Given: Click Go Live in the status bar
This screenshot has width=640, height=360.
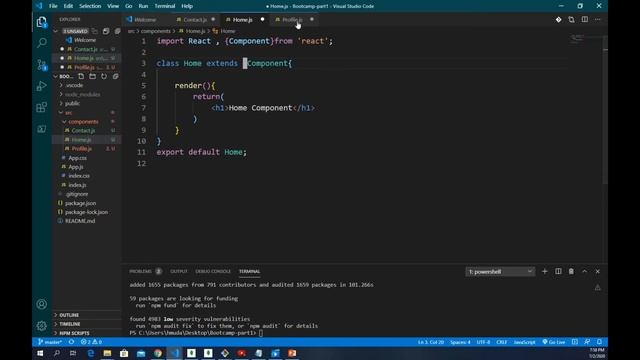Looking at the screenshot, I should tap(554, 342).
